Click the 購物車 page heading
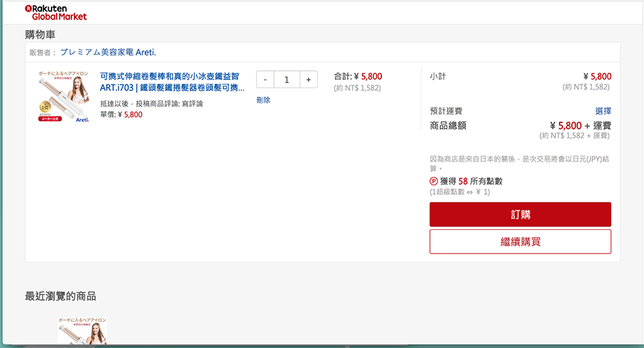Screen dimensions: 644x348 pyautogui.click(x=40, y=34)
